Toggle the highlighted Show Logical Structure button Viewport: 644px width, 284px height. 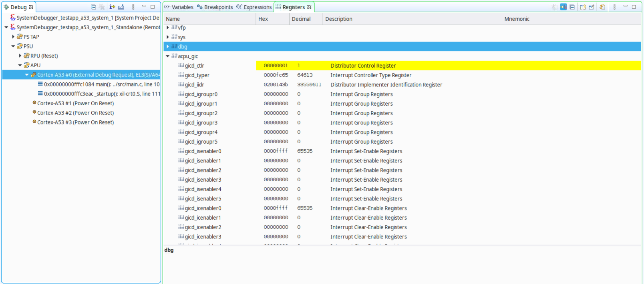click(563, 7)
